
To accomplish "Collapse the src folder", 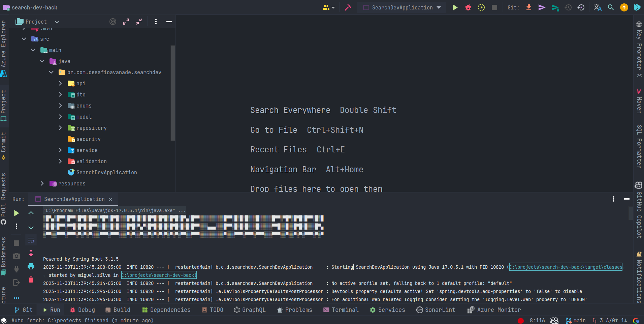I will pos(24,39).
